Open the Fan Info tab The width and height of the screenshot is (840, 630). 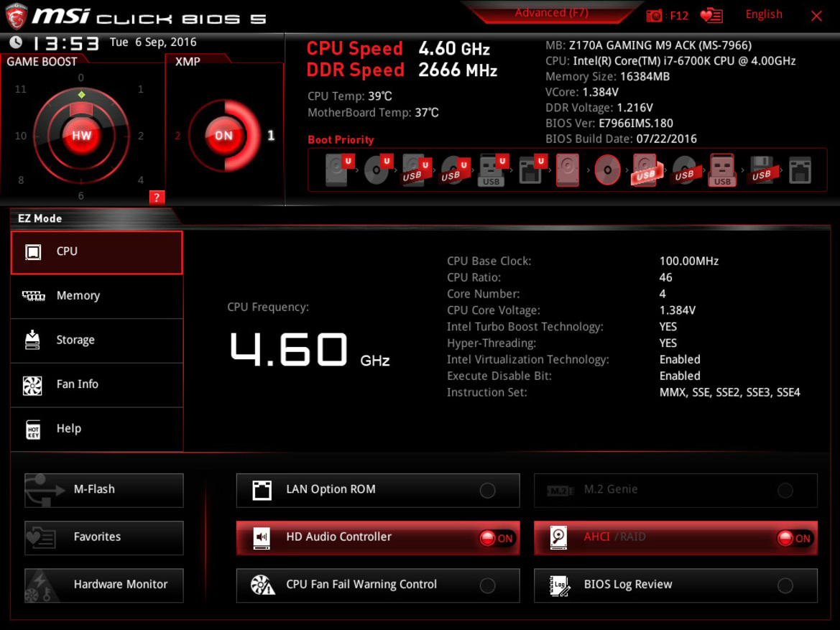click(x=97, y=384)
